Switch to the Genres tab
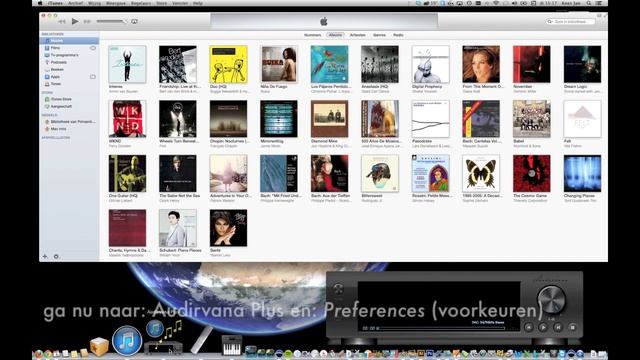The height and width of the screenshot is (360, 640). click(379, 35)
